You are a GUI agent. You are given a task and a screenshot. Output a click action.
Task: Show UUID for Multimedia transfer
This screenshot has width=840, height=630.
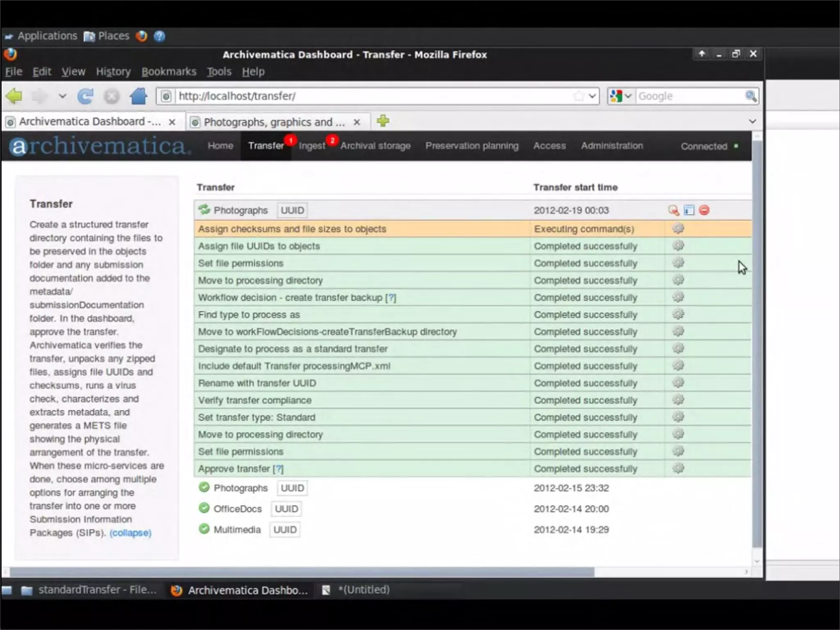(x=285, y=530)
